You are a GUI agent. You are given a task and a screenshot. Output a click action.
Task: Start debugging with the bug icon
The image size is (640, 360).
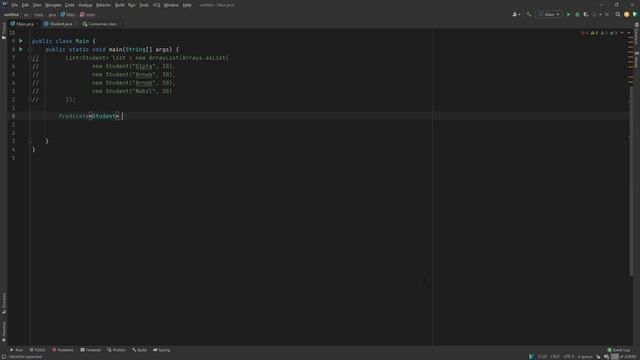pos(577,14)
